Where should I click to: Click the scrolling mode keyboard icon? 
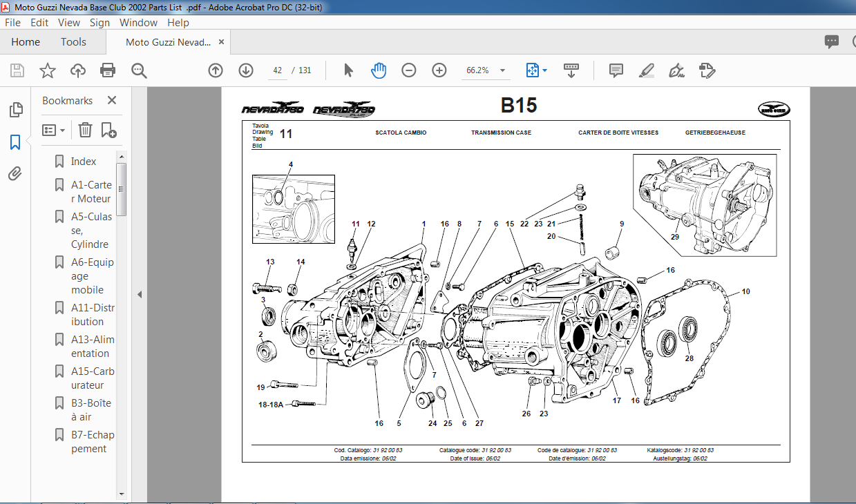(571, 70)
